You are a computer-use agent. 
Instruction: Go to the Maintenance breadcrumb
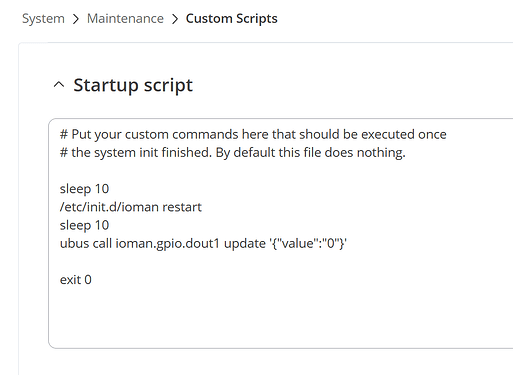click(125, 19)
